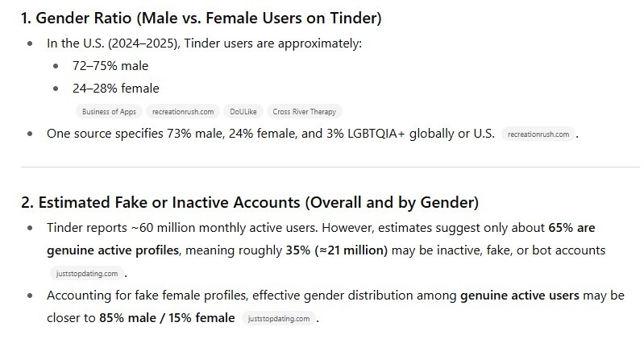Open recreationrush.com citation after "globally or U.S."

tap(539, 134)
